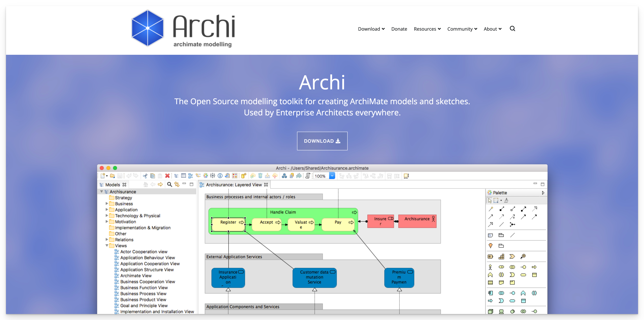Click the yellow forward arrow in Models panel

(160, 184)
